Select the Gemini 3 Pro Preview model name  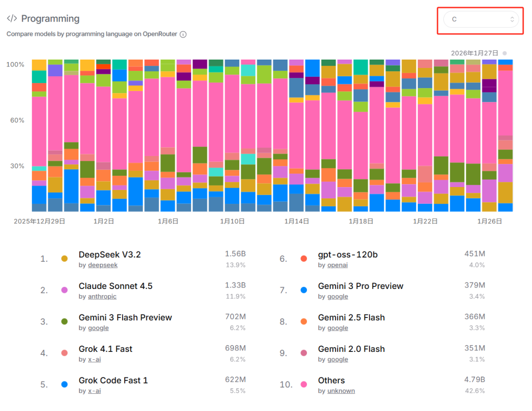[361, 286]
